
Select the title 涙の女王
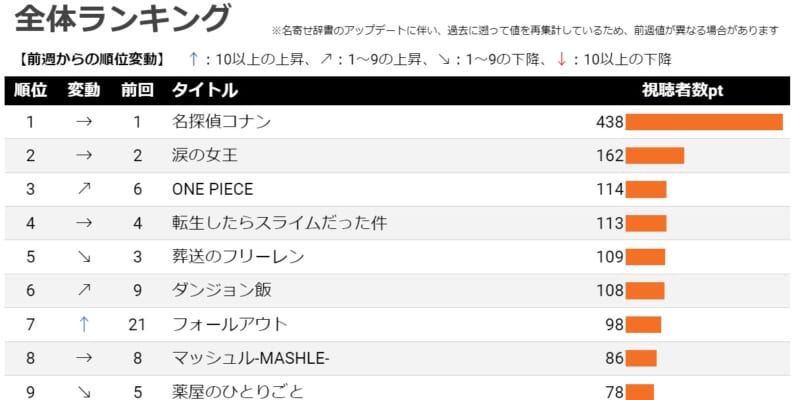pyautogui.click(x=205, y=155)
